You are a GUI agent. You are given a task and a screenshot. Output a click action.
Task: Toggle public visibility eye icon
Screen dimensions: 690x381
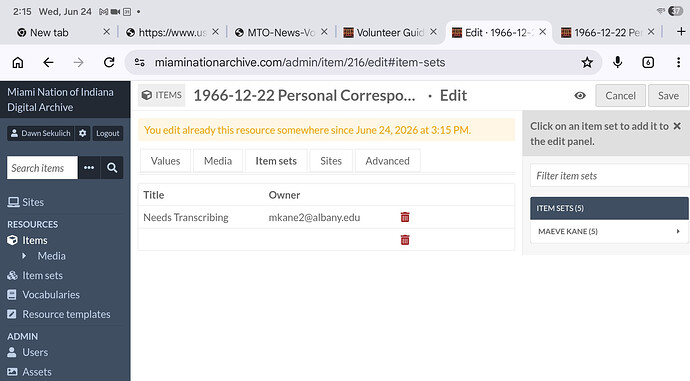click(x=580, y=95)
